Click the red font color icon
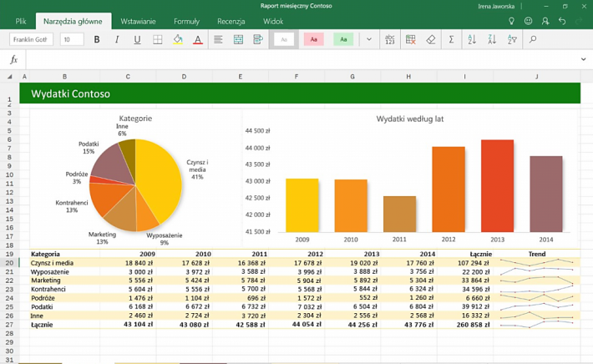Viewport: 593px width, 364px height. click(198, 39)
